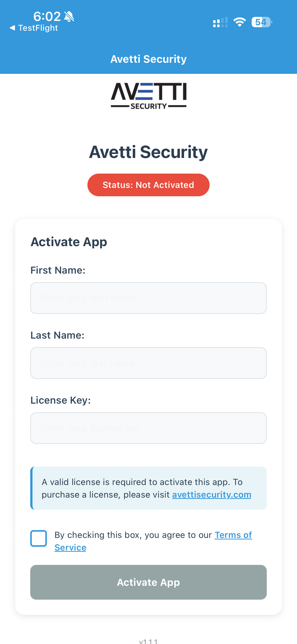This screenshot has height=644, width=297.
Task: Tap the v1.1.1 version label
Action: point(148,641)
